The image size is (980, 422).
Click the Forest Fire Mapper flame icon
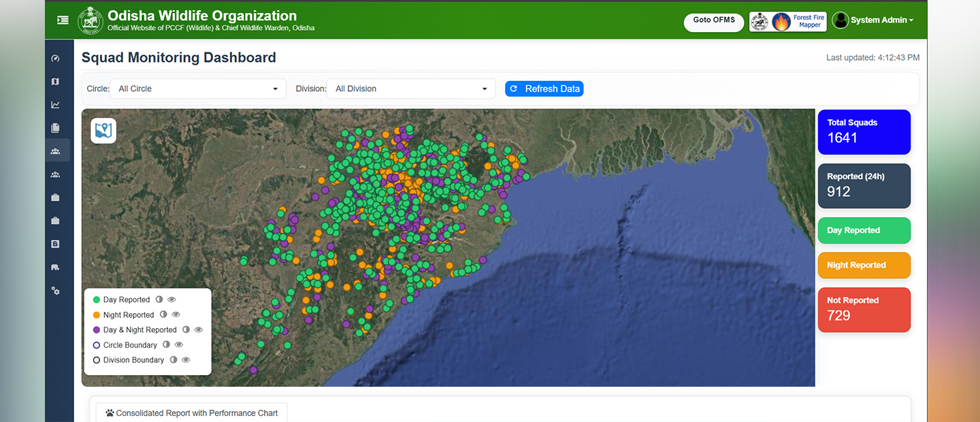point(781,22)
